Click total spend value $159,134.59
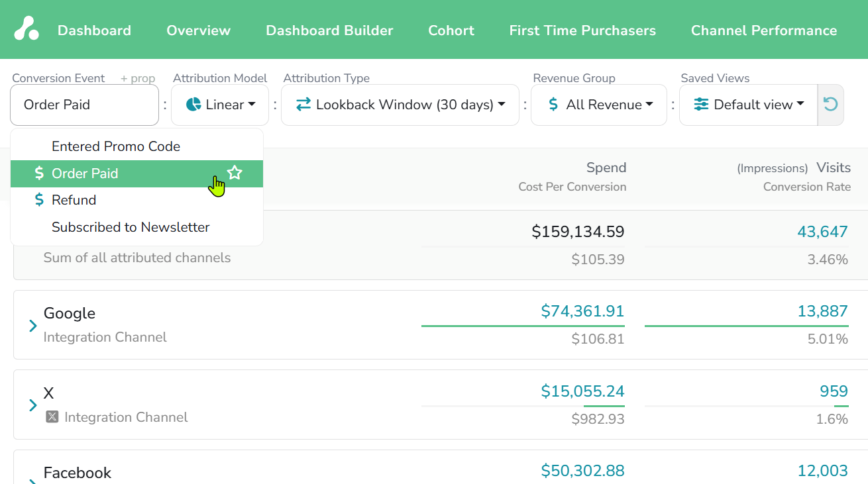This screenshot has width=868, height=484. [x=578, y=232]
